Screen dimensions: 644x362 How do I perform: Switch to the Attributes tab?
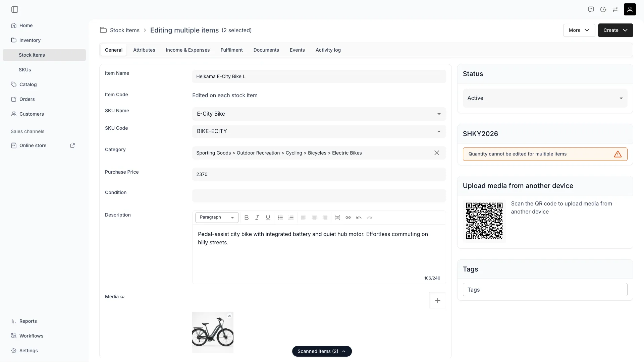(144, 50)
